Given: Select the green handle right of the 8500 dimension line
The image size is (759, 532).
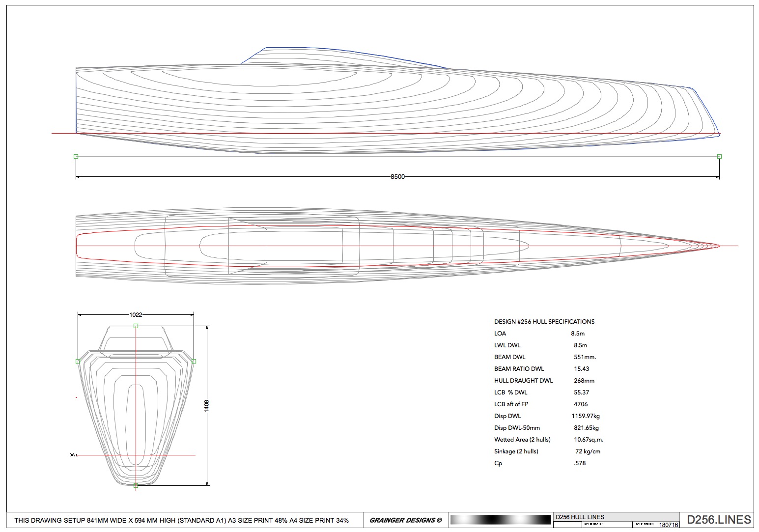Looking at the screenshot, I should pos(719,156).
